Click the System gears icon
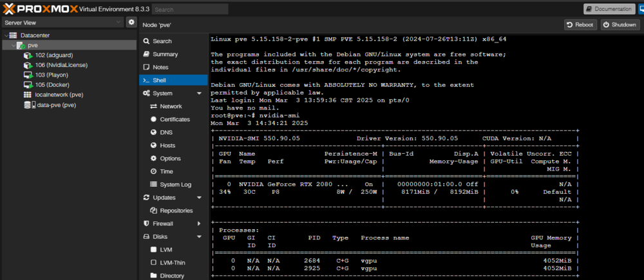 coord(146,93)
